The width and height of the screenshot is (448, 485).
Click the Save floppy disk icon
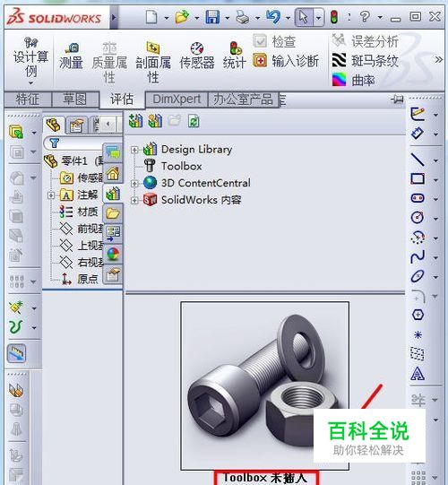[x=212, y=17]
